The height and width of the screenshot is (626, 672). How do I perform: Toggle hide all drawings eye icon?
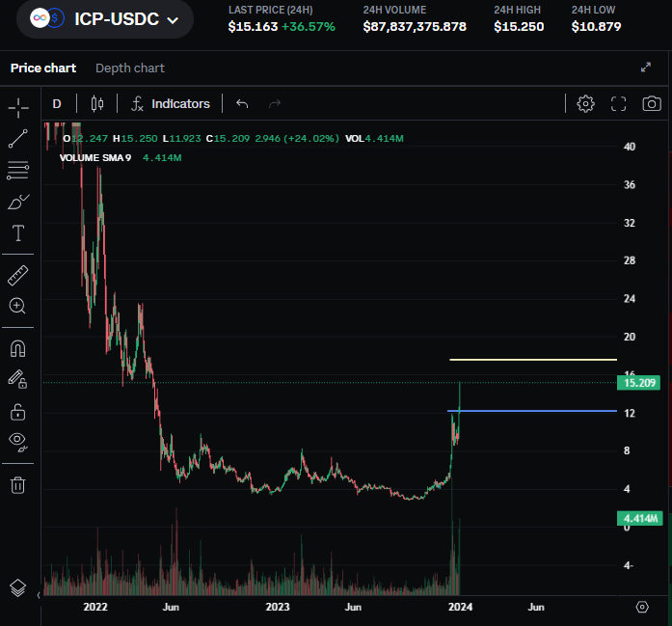[x=18, y=442]
